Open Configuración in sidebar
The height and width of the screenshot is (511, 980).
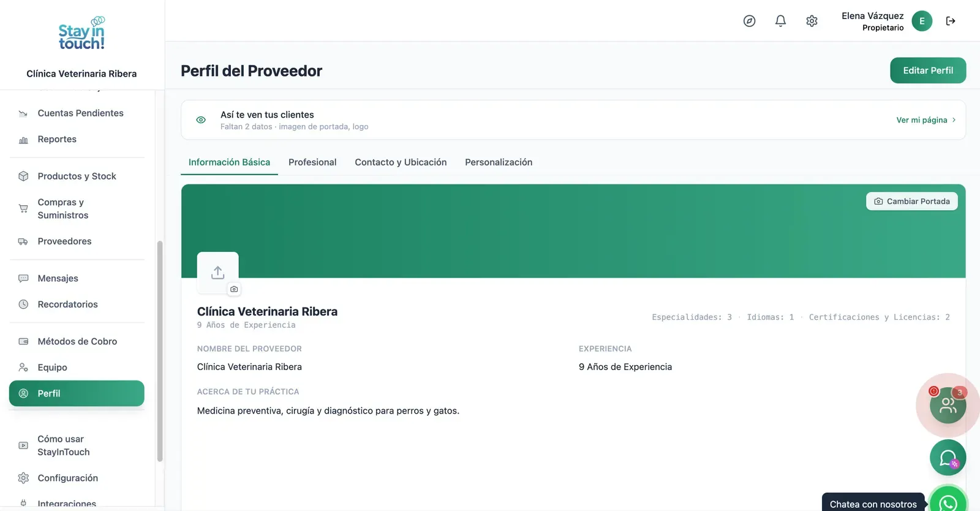pyautogui.click(x=77, y=478)
